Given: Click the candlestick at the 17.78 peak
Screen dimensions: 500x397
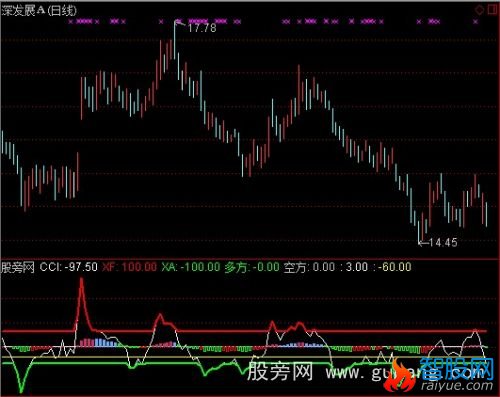Looking at the screenshot, I should pos(174,40).
